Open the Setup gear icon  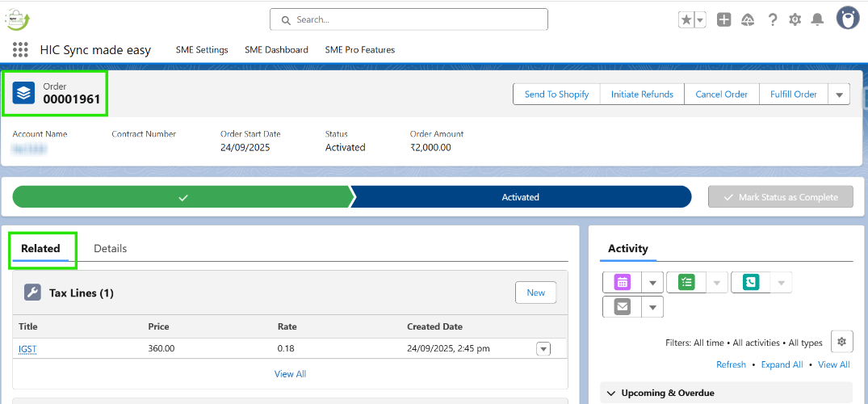[795, 19]
